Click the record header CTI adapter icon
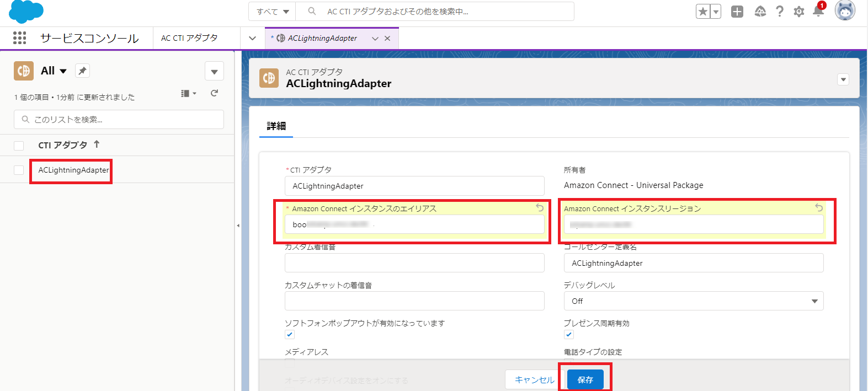The width and height of the screenshot is (868, 391). (x=269, y=78)
